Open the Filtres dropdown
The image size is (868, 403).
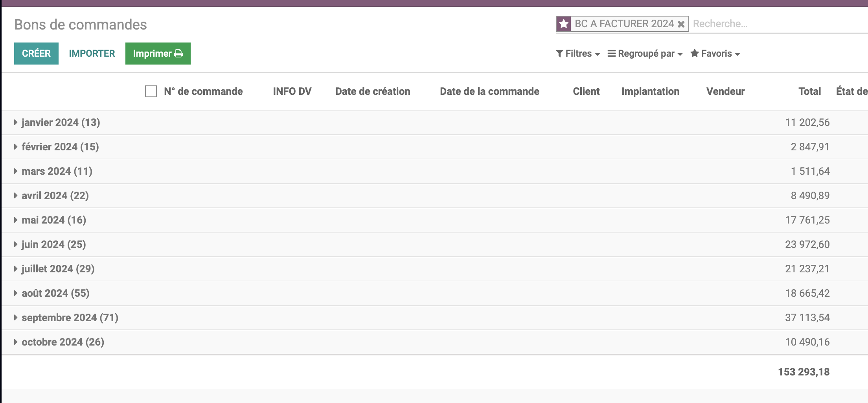point(578,54)
